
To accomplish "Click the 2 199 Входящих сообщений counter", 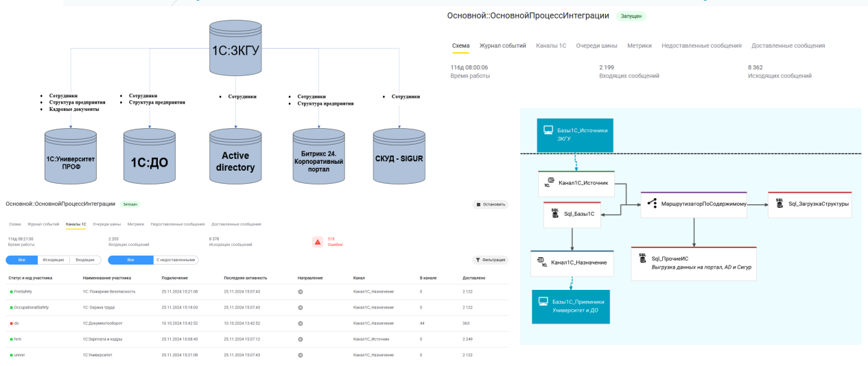I will pyautogui.click(x=629, y=71).
